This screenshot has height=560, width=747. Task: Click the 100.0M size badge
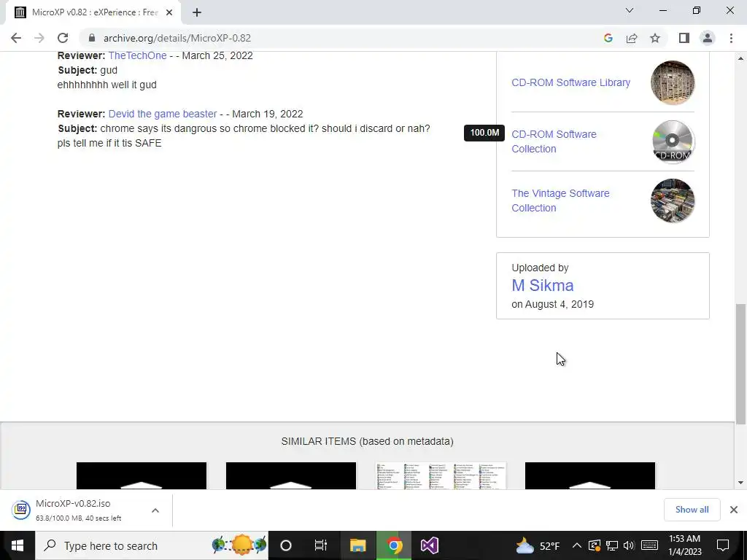point(484,133)
